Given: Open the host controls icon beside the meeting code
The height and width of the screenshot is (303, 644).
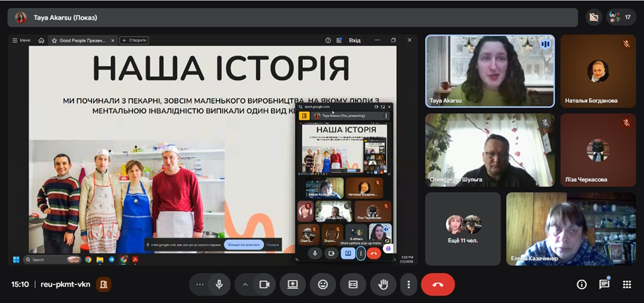Looking at the screenshot, I should [103, 284].
